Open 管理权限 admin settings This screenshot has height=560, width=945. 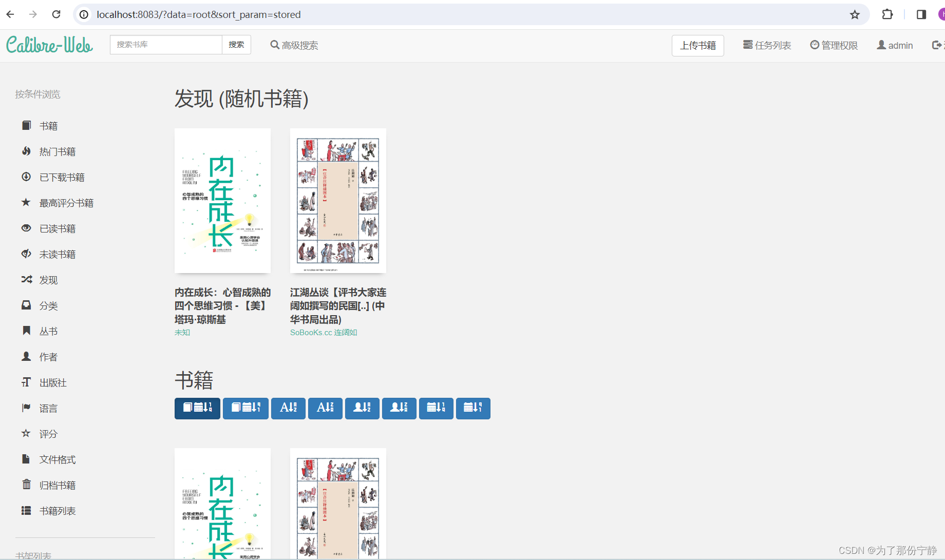click(x=834, y=45)
